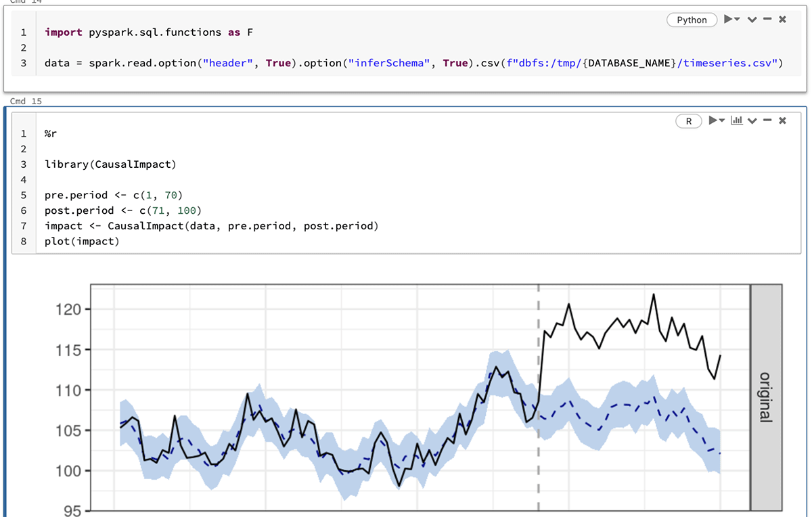812x517 pixels.
Task: Run the R cell Cmd 15
Action: [x=713, y=120]
